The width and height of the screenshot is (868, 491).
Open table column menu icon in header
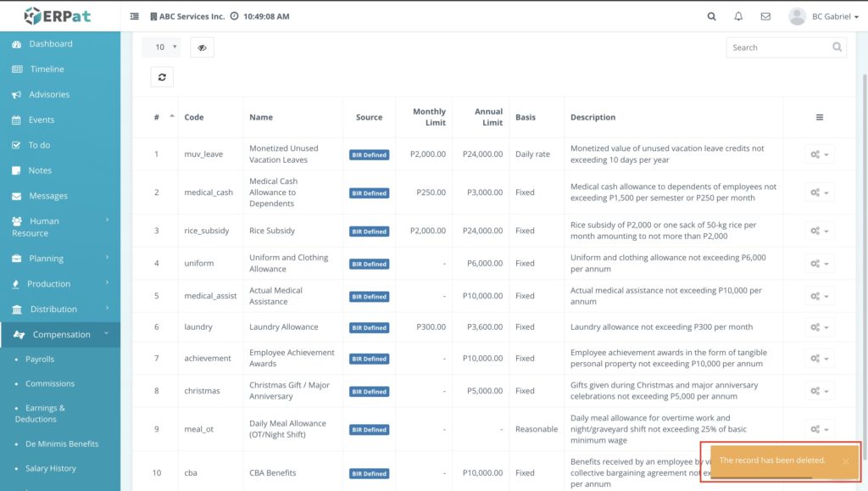pos(819,117)
